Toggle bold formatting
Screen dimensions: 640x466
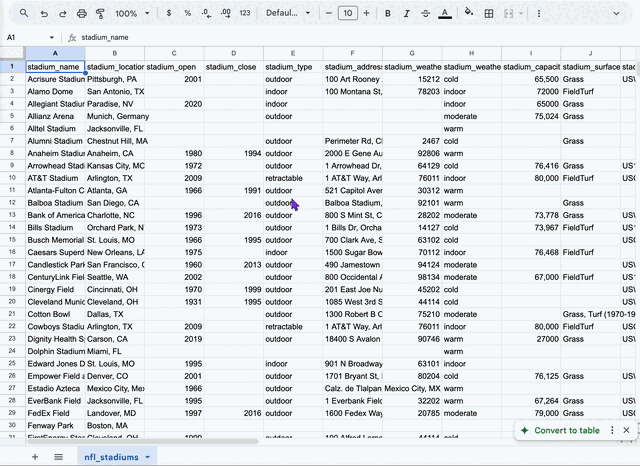point(388,13)
